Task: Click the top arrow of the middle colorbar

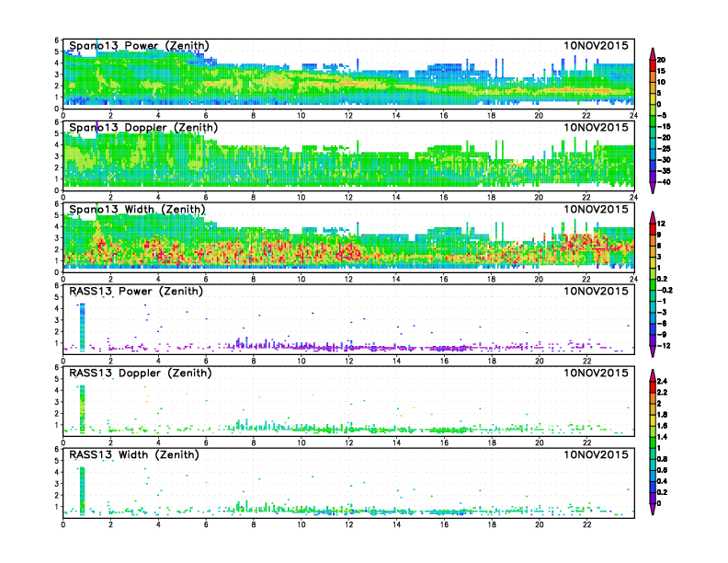Action: pyautogui.click(x=653, y=216)
